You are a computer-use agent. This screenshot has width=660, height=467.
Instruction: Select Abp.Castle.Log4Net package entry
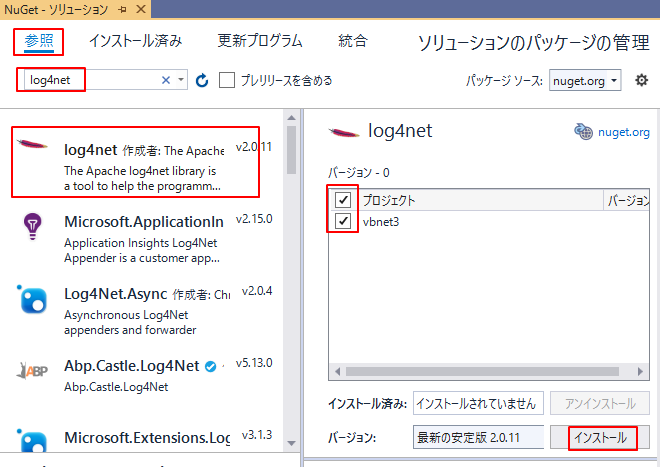[x=142, y=377]
